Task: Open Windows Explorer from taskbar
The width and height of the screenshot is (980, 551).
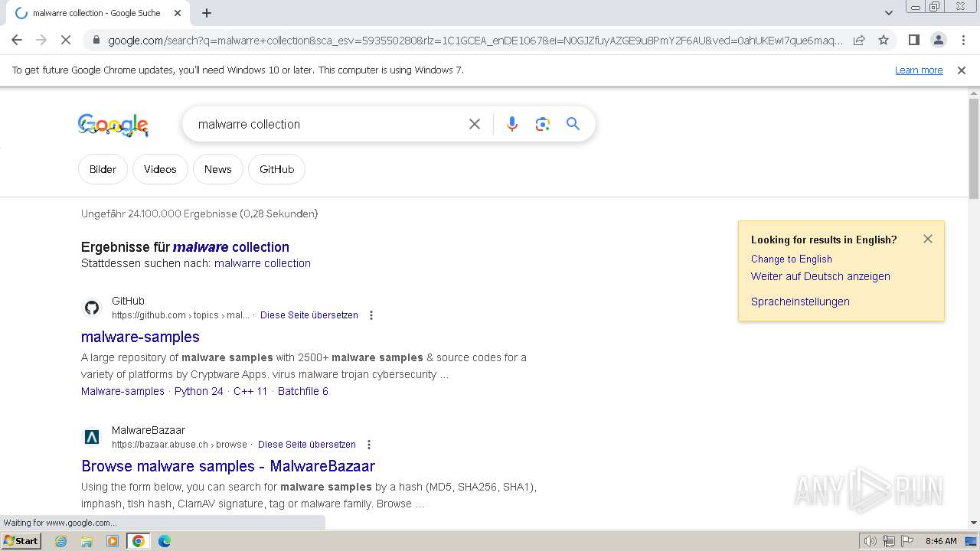Action: [87, 541]
